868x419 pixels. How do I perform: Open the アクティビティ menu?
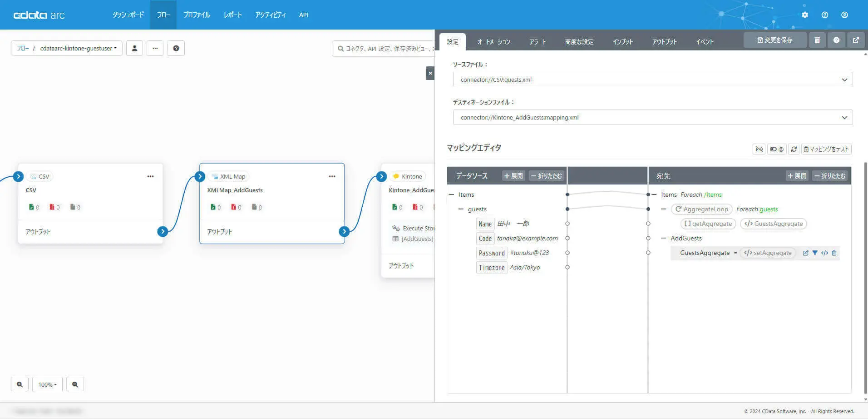[271, 15]
